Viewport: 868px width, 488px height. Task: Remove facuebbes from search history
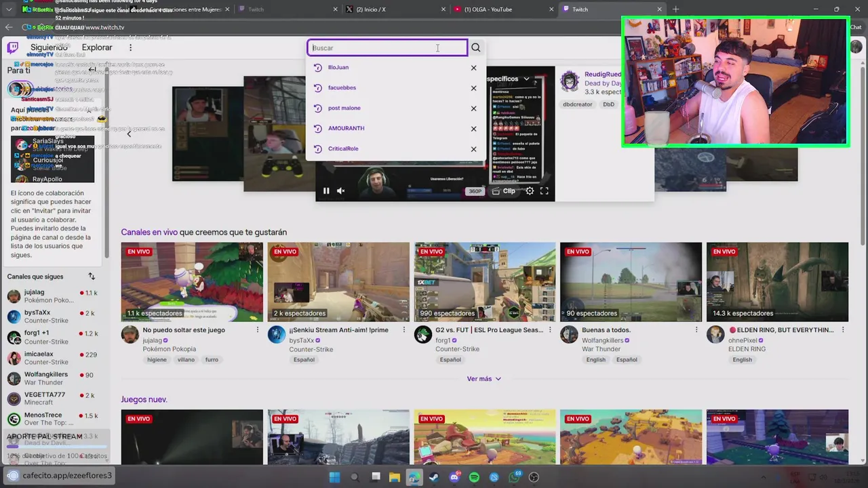[473, 88]
